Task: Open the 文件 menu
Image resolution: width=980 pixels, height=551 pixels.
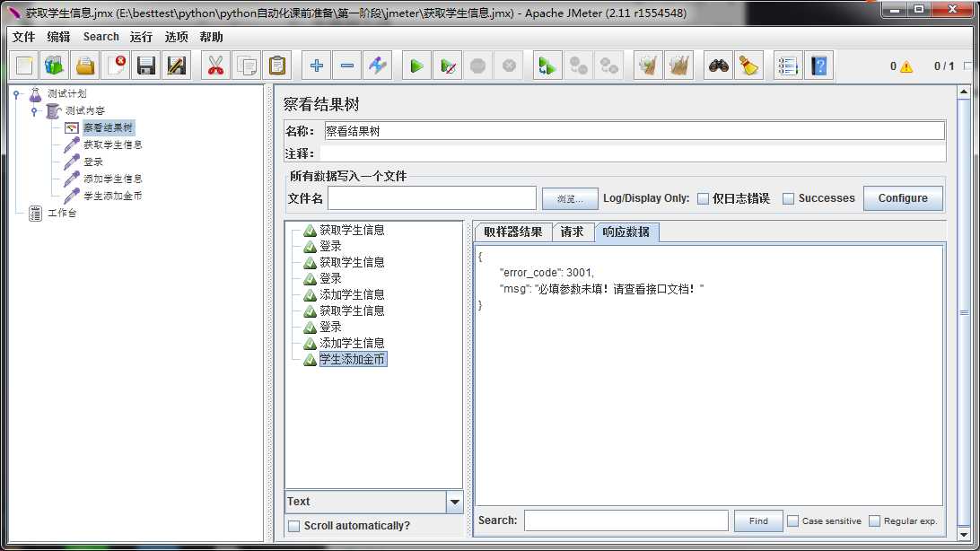Action: 23,37
